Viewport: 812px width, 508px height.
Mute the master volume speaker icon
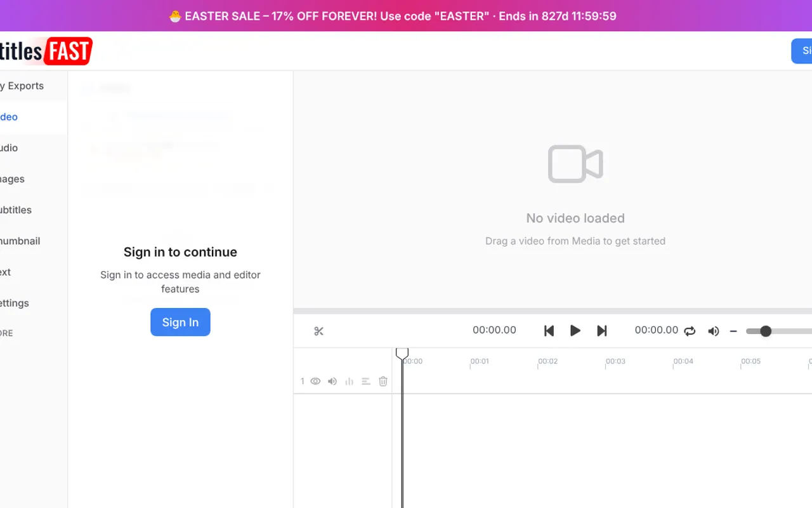[x=714, y=331]
